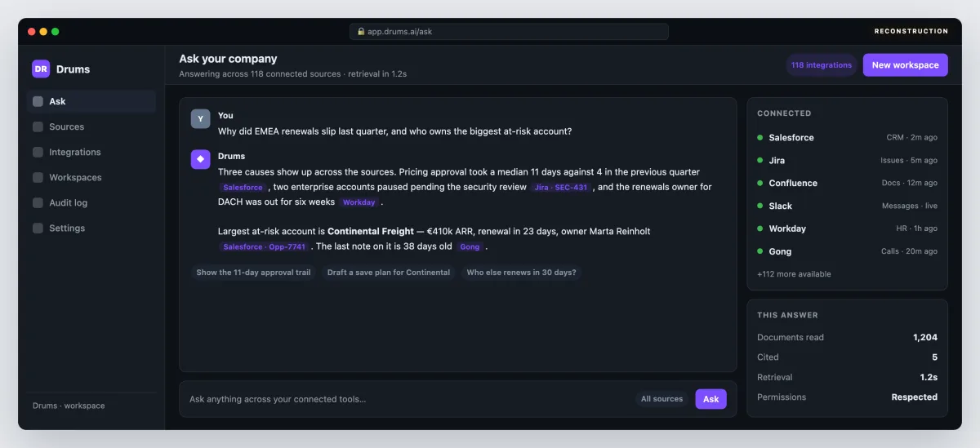Open the All sources filter
This screenshot has width=980, height=448.
pyautogui.click(x=661, y=399)
